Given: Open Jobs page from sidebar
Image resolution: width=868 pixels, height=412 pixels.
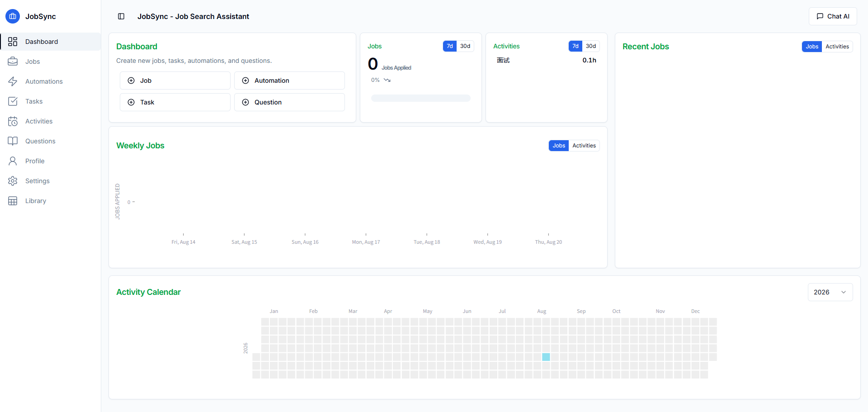Looking at the screenshot, I should [x=51, y=62].
